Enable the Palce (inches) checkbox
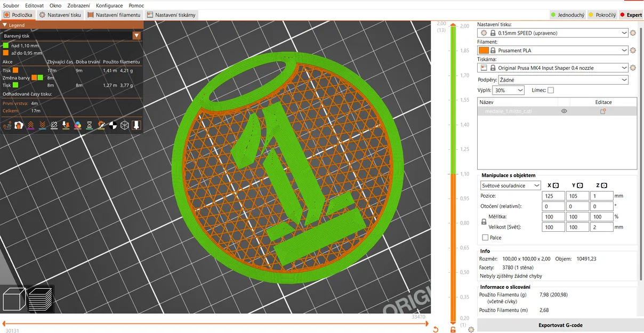Screen dimensions: 644x333 (x=485, y=238)
